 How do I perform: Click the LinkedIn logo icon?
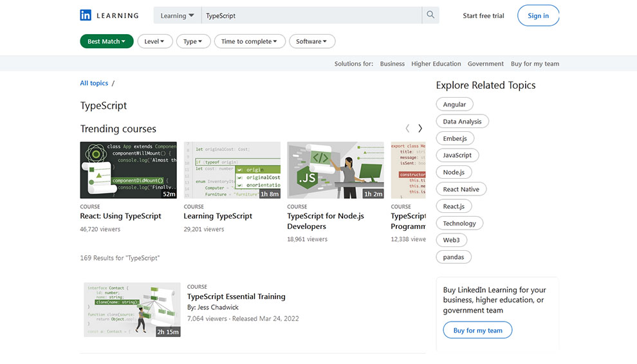[x=86, y=15]
